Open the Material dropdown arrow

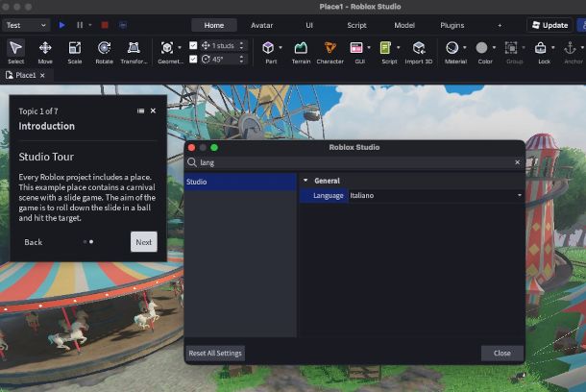click(x=465, y=48)
